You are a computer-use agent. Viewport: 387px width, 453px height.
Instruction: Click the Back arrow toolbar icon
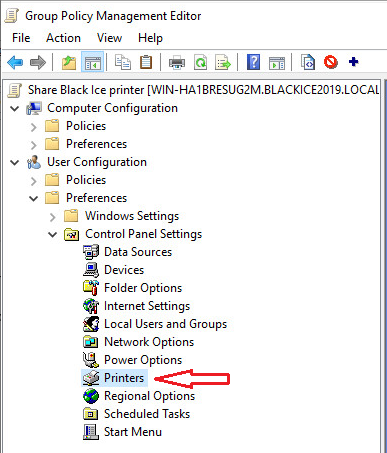coord(15,62)
